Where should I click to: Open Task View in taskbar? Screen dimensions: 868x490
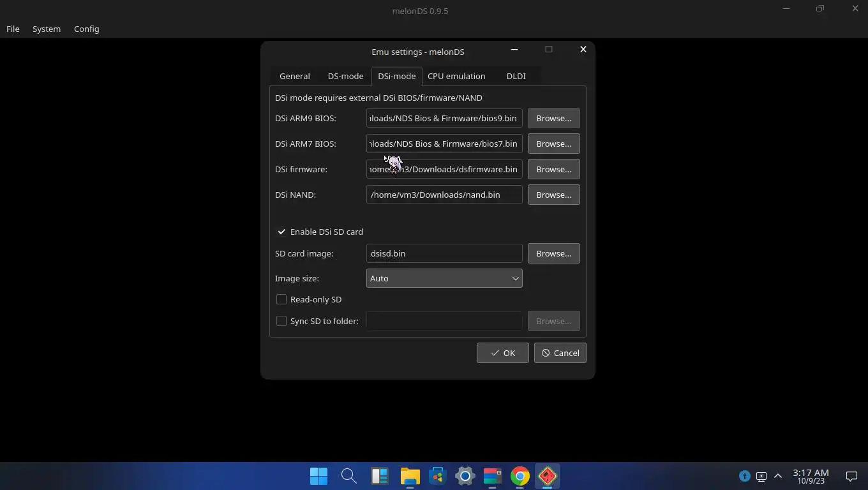(x=380, y=476)
